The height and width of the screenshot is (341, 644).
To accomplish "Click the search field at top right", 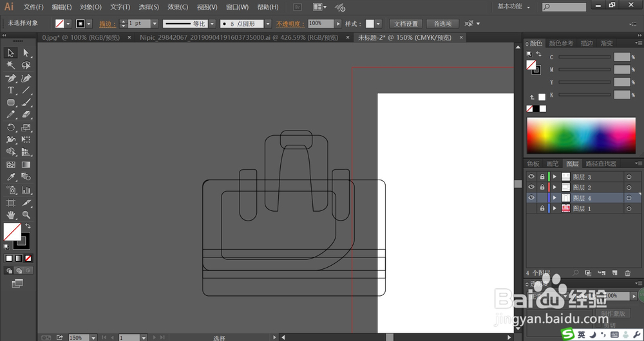I will [x=564, y=7].
